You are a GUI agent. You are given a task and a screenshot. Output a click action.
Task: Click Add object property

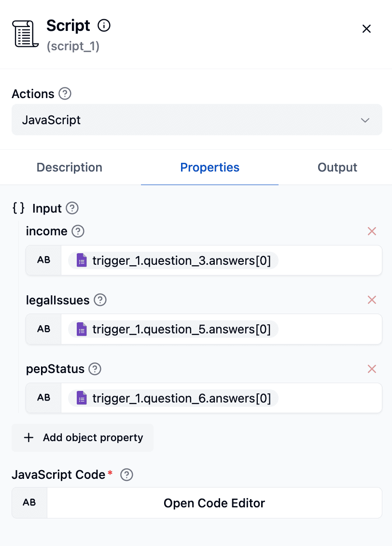[82, 438]
